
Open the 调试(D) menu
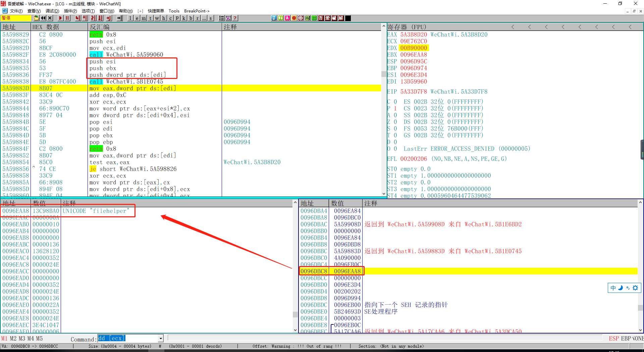click(x=52, y=11)
